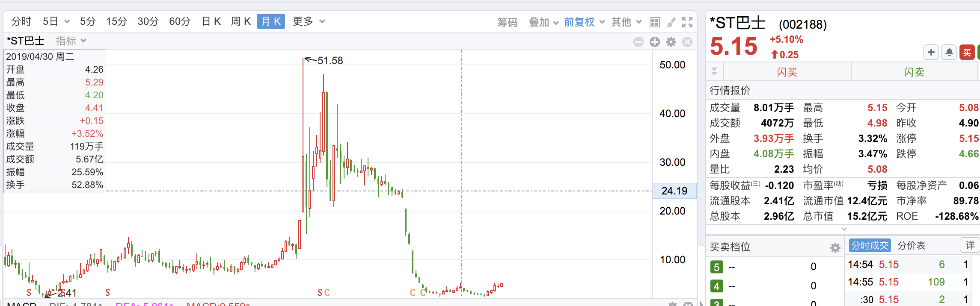The image size is (980, 306).
Task: Collapse quote panel with double-arrow icon
Action: click(x=714, y=71)
